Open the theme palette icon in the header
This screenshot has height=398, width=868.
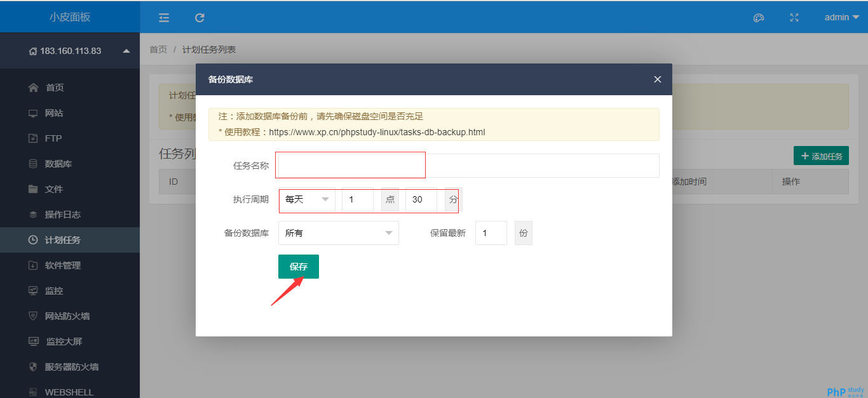pyautogui.click(x=758, y=18)
